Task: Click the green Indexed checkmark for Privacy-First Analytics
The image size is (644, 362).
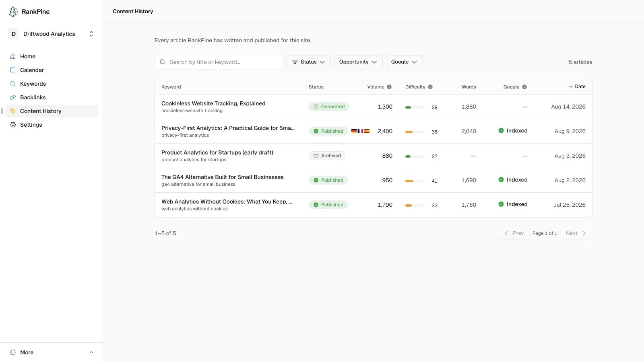Action: (501, 131)
